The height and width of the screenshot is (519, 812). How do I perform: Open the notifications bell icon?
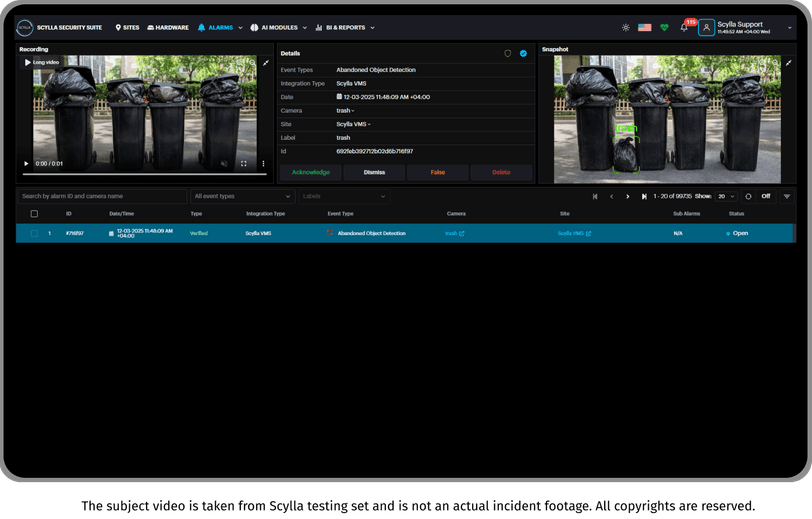pyautogui.click(x=684, y=27)
